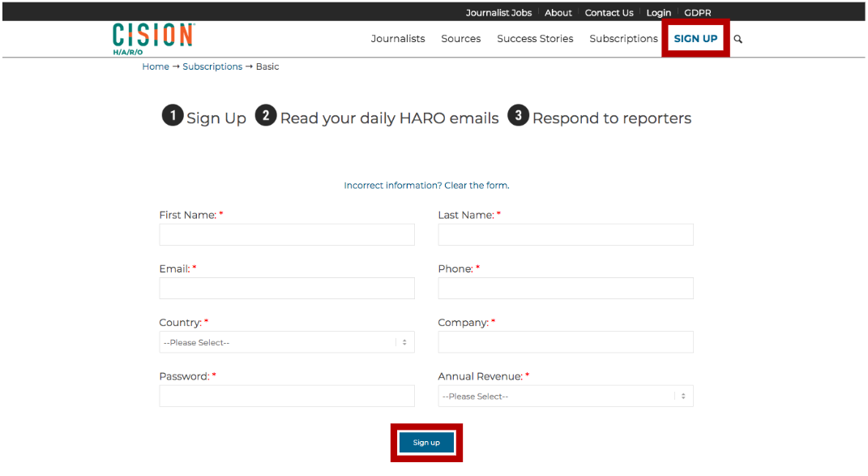The height and width of the screenshot is (476, 868).
Task: Click the 'Read your daily HARO emails' step text
Action: [x=389, y=118]
